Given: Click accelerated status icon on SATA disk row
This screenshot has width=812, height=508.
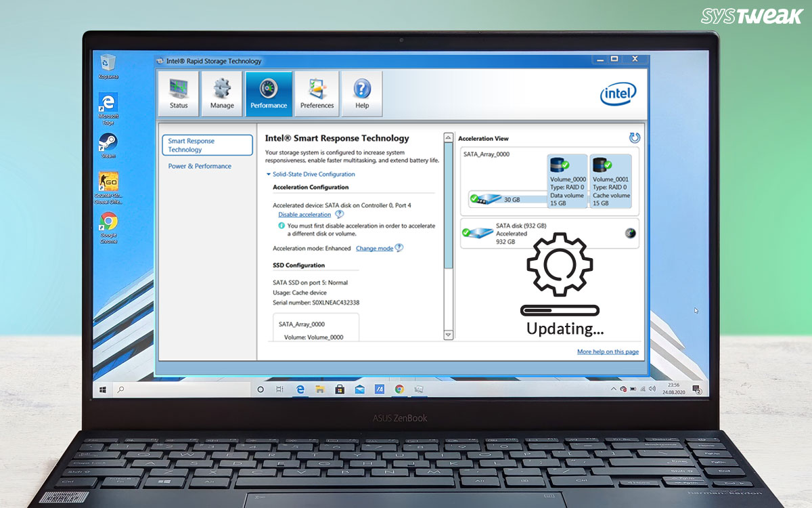Looking at the screenshot, I should coord(630,234).
